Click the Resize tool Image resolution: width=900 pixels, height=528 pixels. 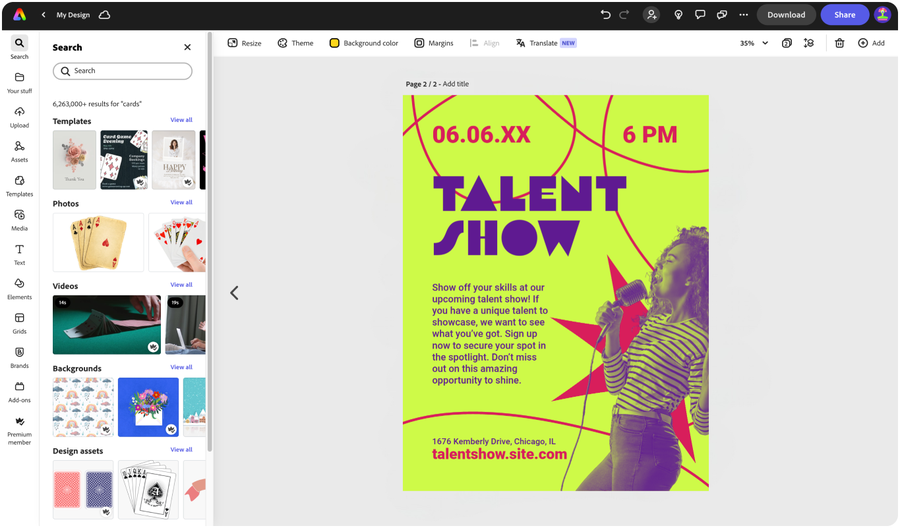click(x=245, y=43)
